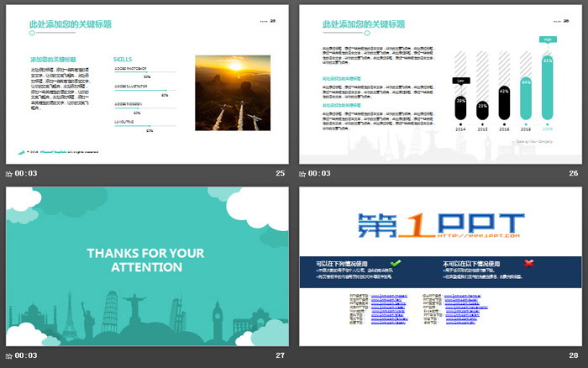Click the slide number 28 label
This screenshot has height=368, width=588.
pos(574,356)
